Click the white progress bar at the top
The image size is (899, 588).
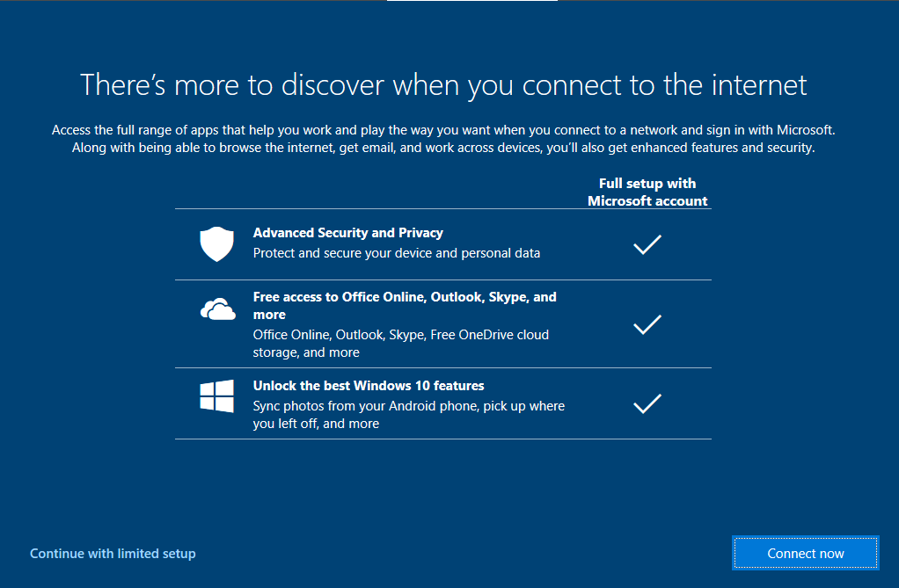click(471, 1)
